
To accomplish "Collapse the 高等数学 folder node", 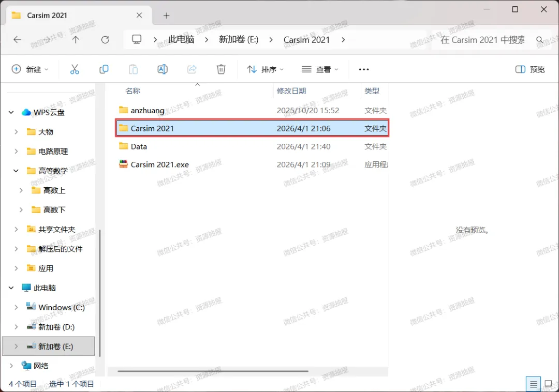I will (x=16, y=171).
